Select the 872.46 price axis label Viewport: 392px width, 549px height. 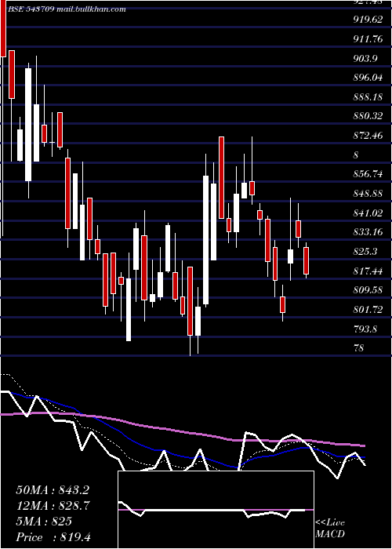(x=368, y=136)
